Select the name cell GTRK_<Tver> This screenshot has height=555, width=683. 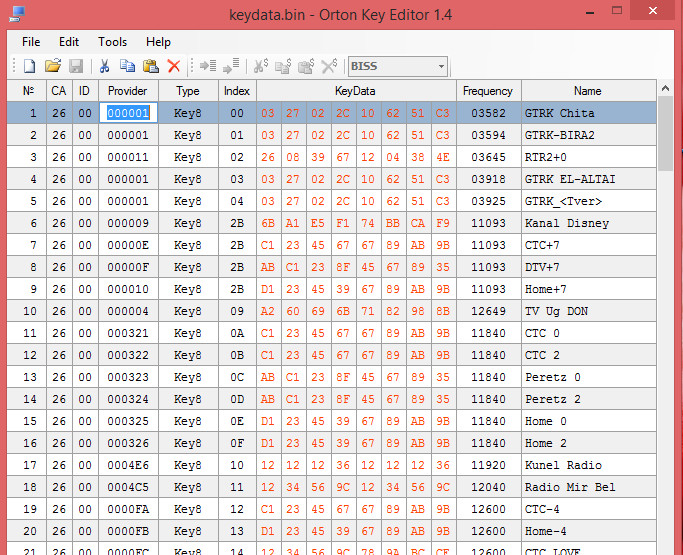(x=588, y=201)
